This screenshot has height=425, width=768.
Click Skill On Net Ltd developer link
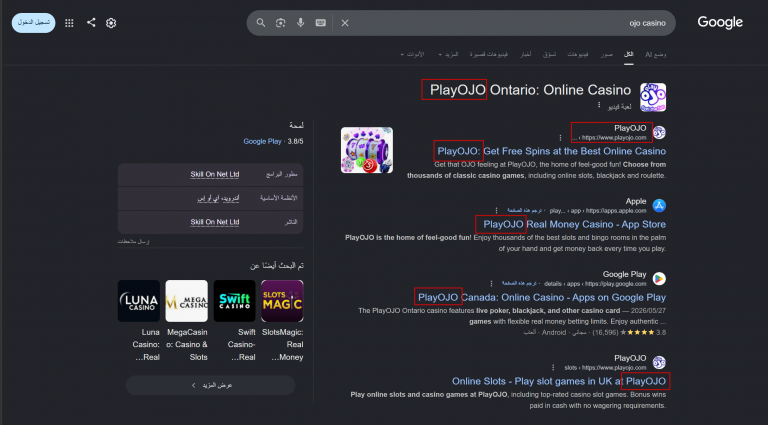point(215,174)
